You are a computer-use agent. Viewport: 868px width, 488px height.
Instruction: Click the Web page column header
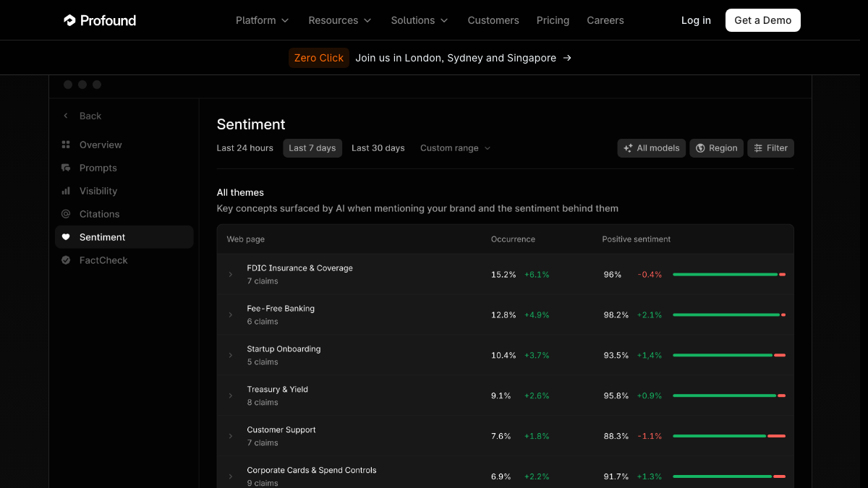coord(246,239)
